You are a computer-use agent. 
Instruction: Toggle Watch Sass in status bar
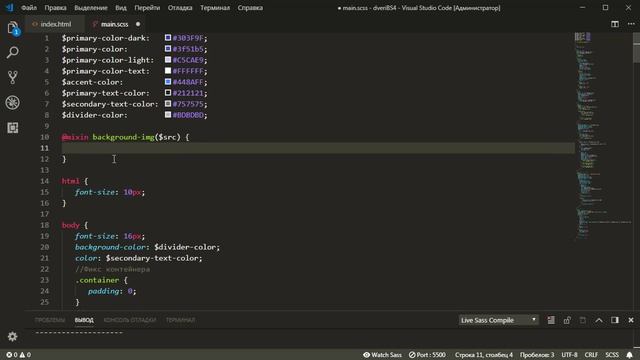382,355
